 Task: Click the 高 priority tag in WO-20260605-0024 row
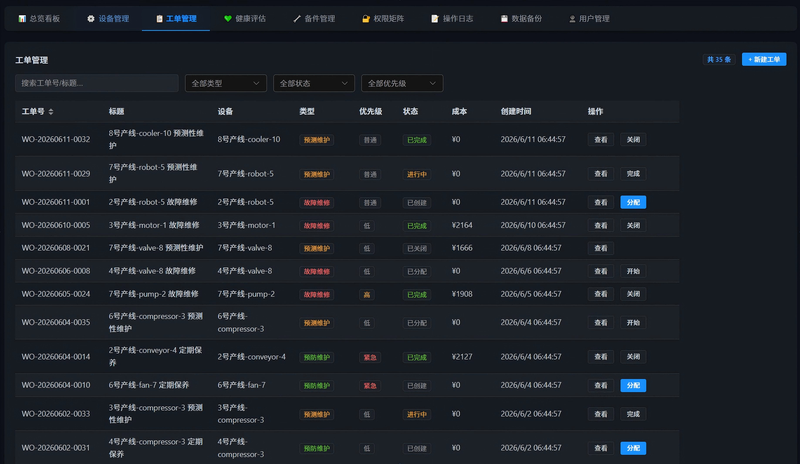(x=367, y=295)
